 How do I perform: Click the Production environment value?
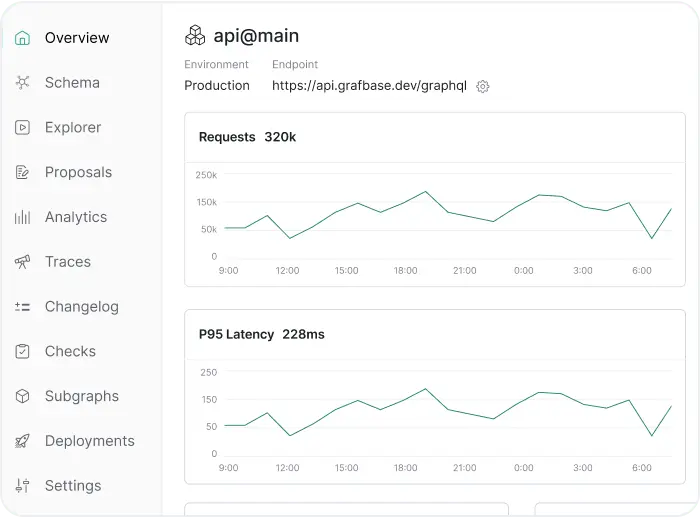pyautogui.click(x=217, y=86)
